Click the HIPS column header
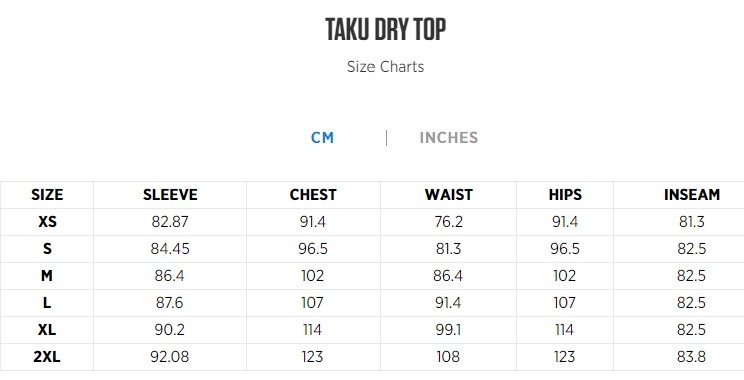The image size is (744, 380). coord(565,195)
